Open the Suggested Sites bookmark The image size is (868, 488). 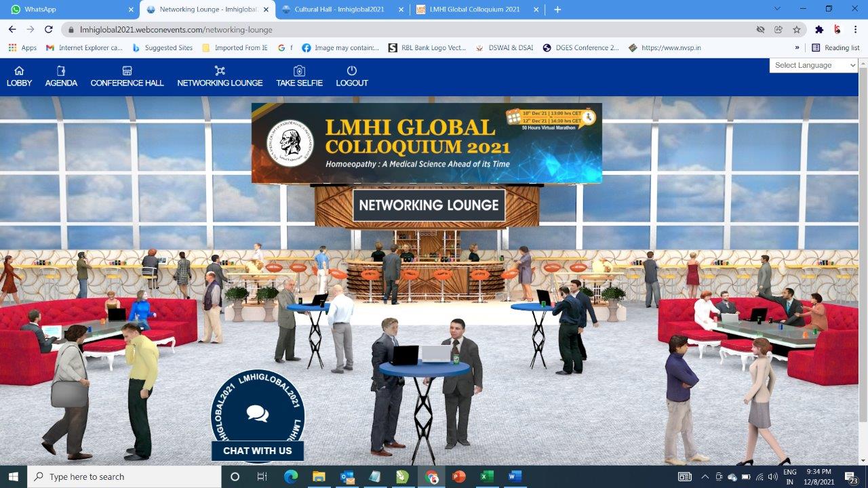coord(162,47)
